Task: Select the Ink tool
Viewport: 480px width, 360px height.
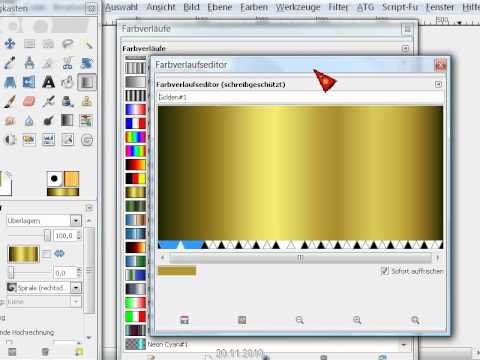Action: pyautogui.click(x=68, y=101)
